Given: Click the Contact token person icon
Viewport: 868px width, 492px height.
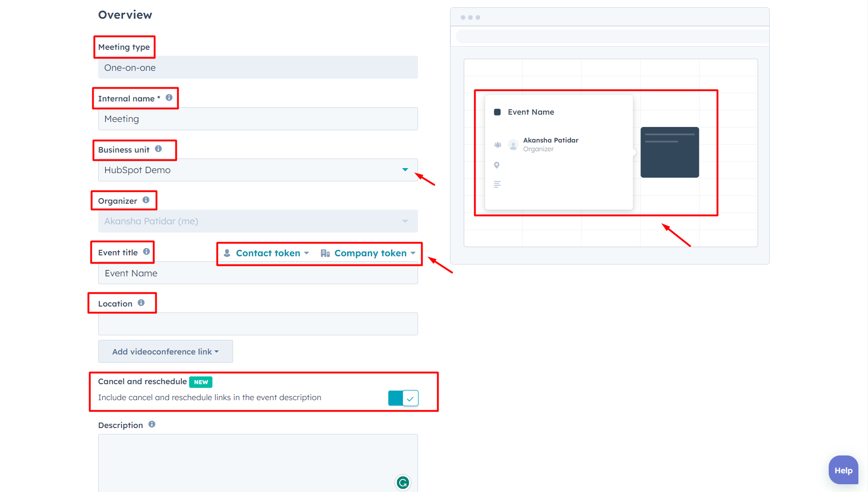Looking at the screenshot, I should pos(227,253).
